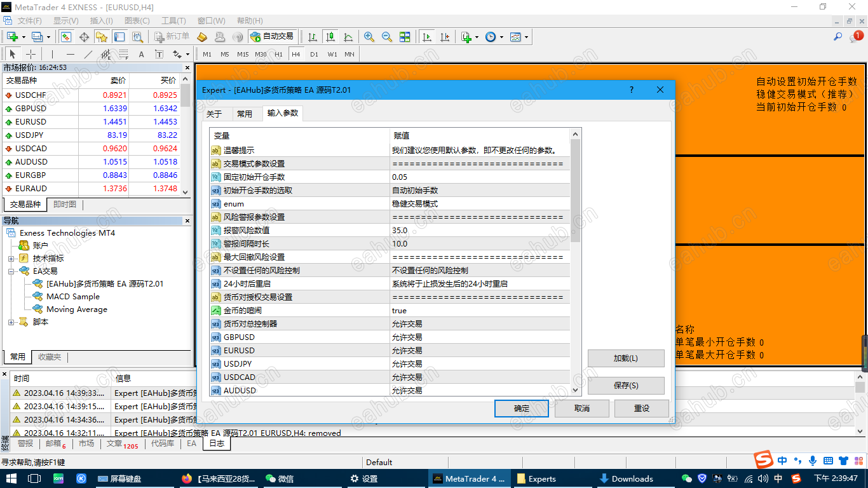Select the Fibonacci Retracement tool
This screenshot has width=868, height=488.
click(124, 54)
